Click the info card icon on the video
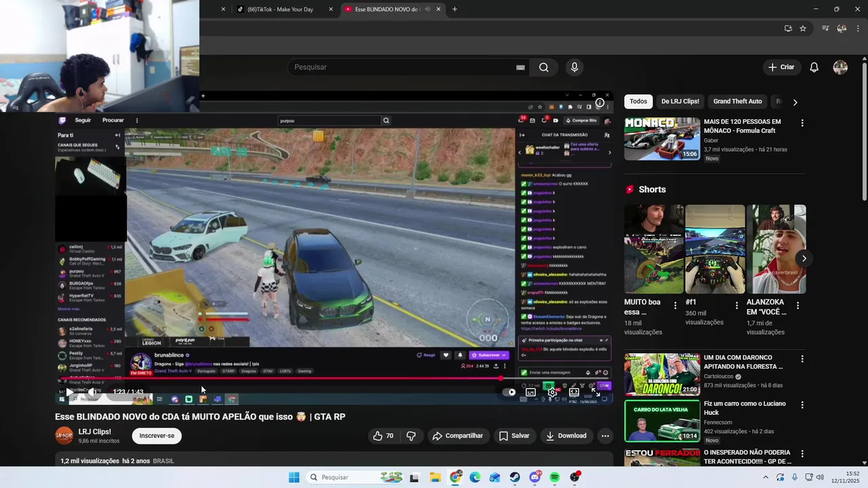The image size is (868, 488). tap(599, 103)
